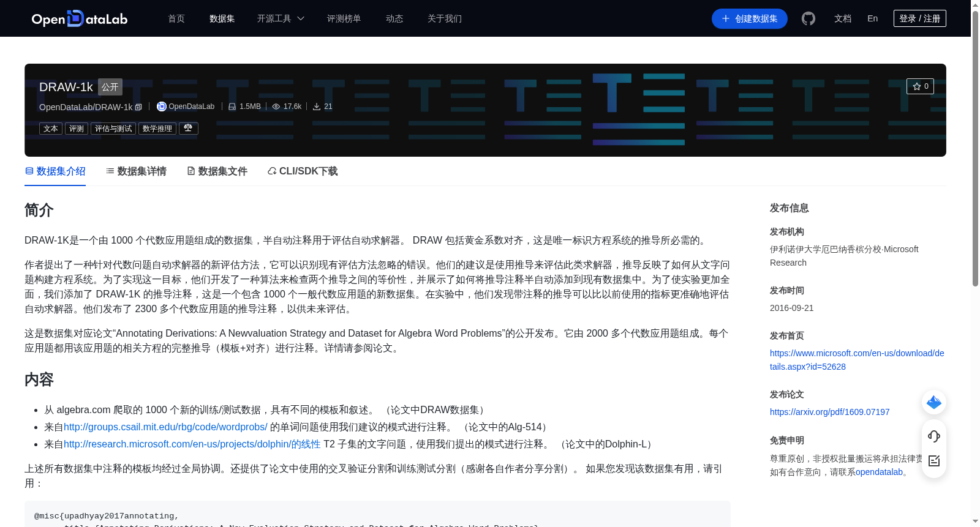
Task: Switch language to En
Action: 873,18
